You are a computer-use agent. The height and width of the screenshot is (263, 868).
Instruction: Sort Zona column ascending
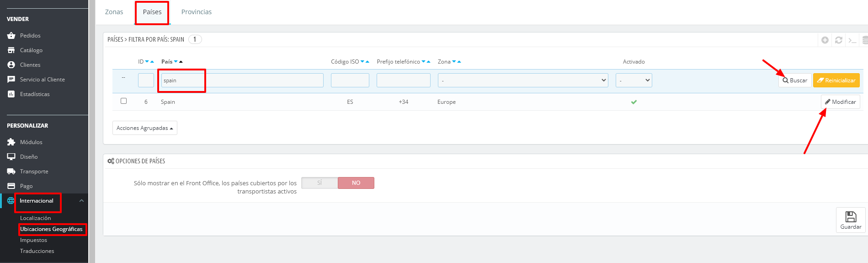tap(459, 62)
